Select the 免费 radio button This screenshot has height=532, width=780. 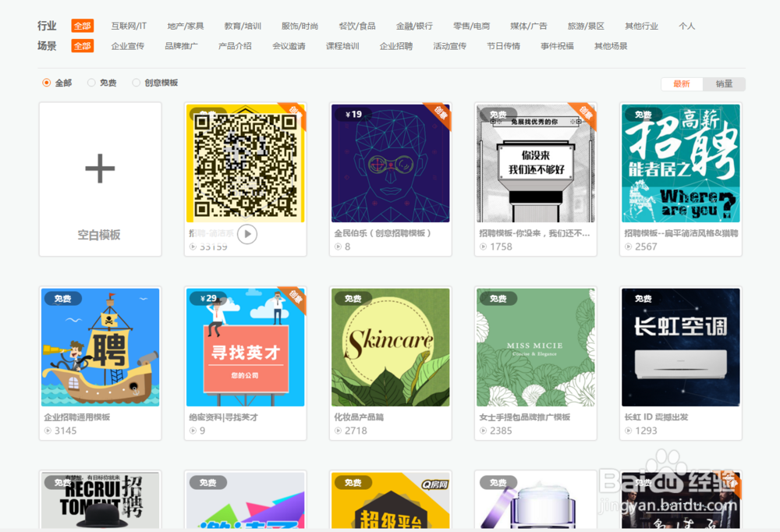91,83
